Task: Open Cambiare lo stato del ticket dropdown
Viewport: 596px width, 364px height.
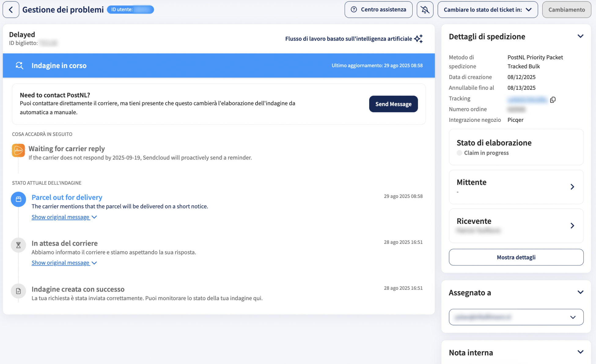Action: 487,9
